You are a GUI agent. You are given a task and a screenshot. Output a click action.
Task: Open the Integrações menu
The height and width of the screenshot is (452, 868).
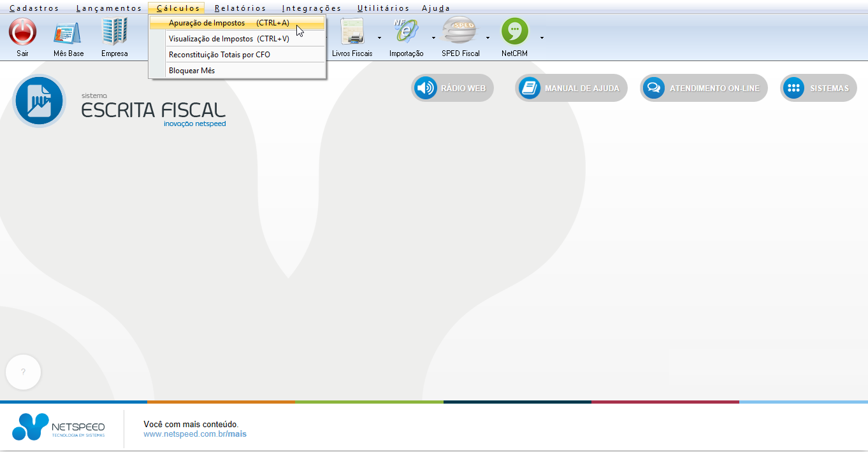312,8
